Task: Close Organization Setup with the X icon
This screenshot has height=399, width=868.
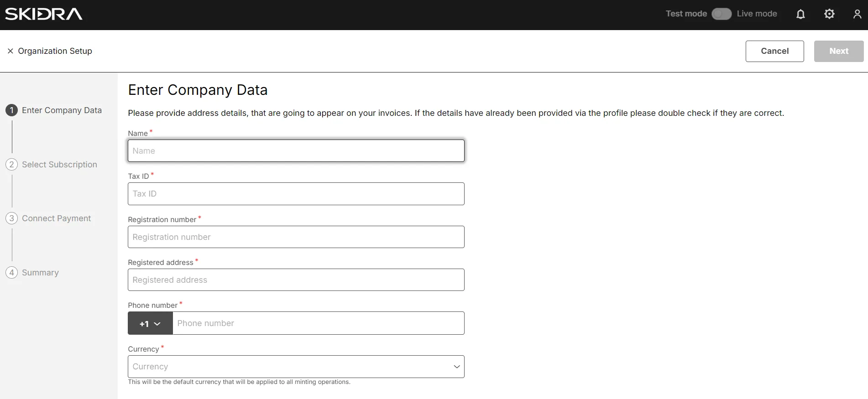Action: pos(10,51)
